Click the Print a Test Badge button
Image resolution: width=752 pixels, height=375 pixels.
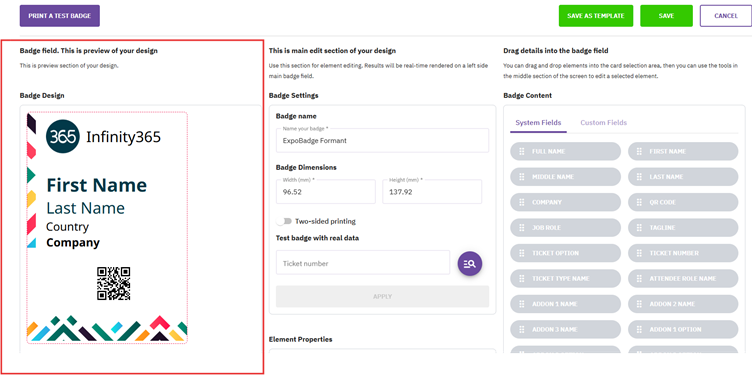coord(59,16)
